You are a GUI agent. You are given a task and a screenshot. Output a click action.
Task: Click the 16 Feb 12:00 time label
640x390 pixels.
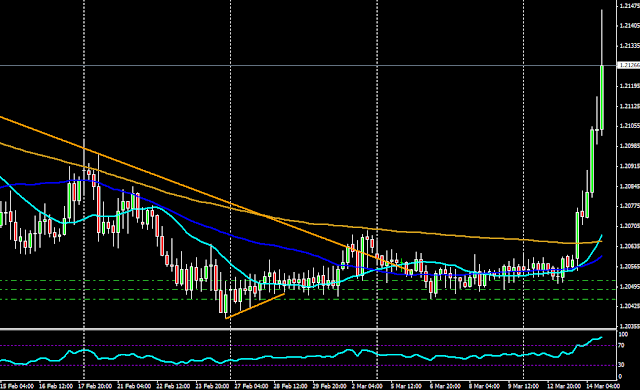(56, 386)
